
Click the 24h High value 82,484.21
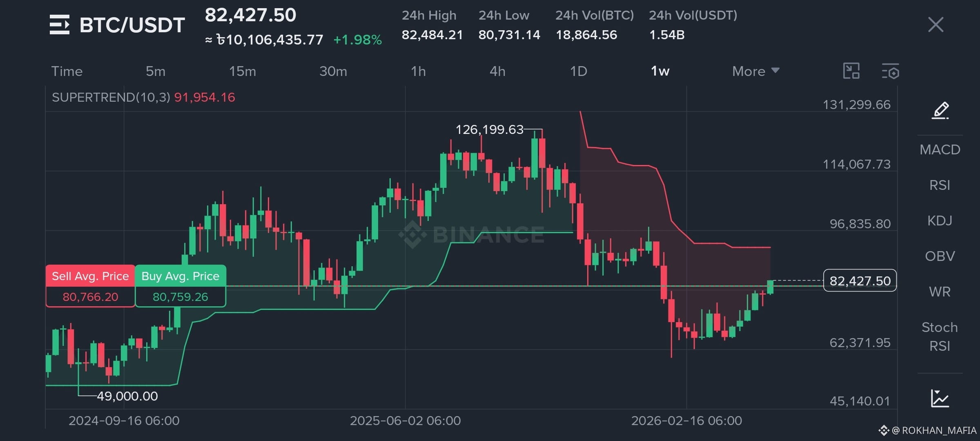tap(432, 35)
